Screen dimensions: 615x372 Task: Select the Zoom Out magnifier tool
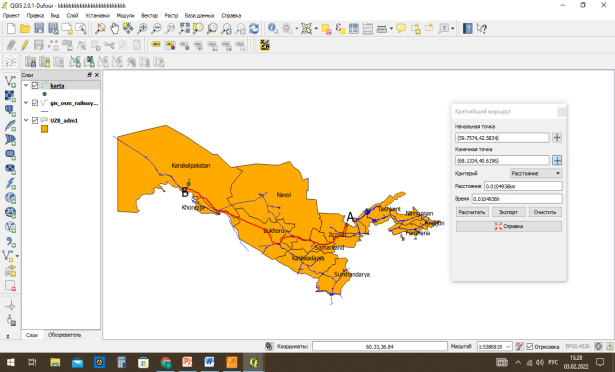(x=156, y=28)
